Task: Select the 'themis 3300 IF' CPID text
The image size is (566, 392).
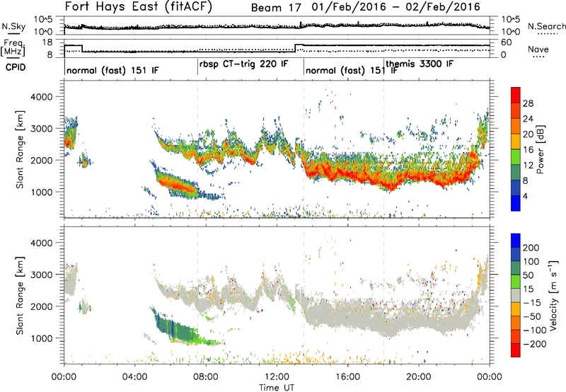Action: tap(420, 64)
